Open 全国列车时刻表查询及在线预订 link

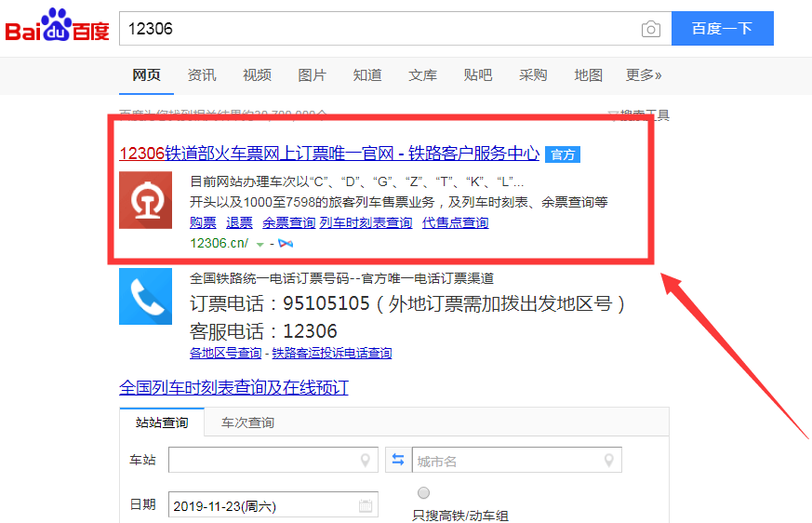(x=234, y=387)
